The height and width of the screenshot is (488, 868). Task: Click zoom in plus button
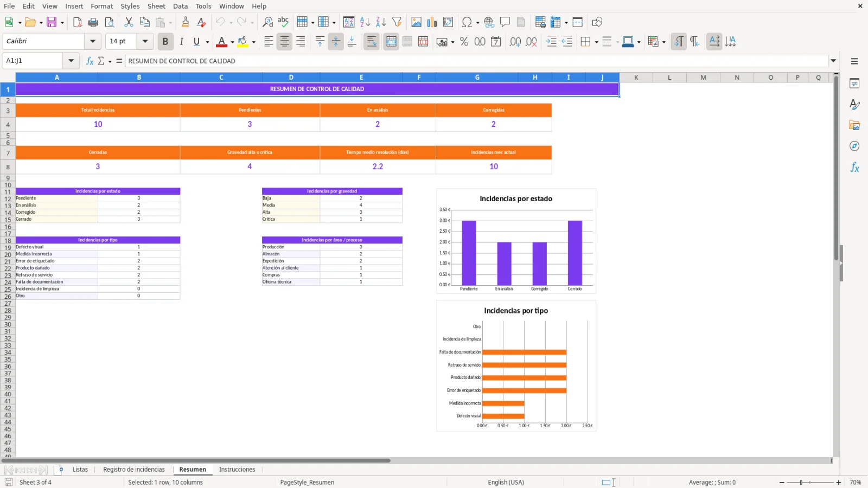(839, 483)
